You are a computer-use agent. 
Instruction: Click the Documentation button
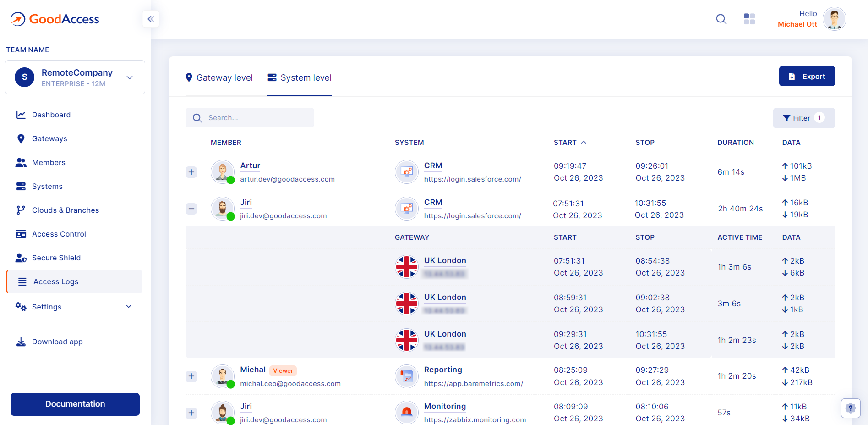(x=75, y=404)
